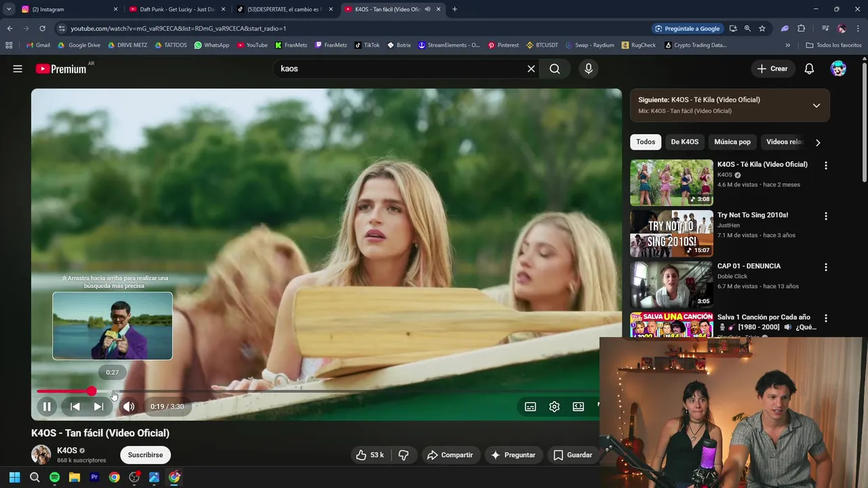Select the Música pop filter chip
Screen dimensions: 868x488
tap(732, 142)
